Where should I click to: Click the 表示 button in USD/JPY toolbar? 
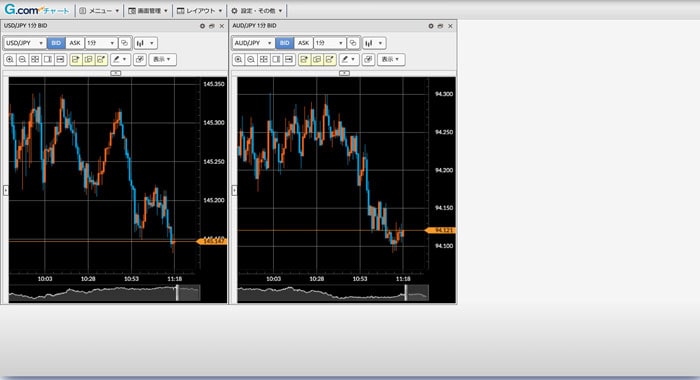click(x=162, y=59)
